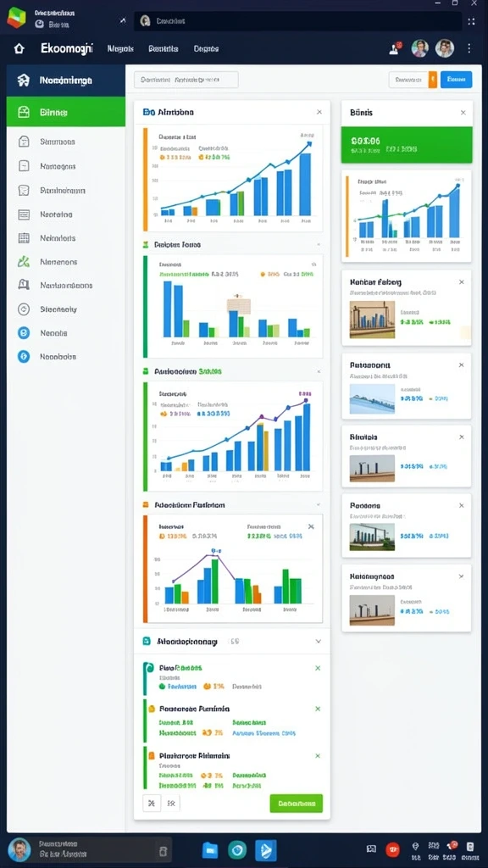Click the grid table icon in the sidebar
The image size is (488, 868).
tap(24, 238)
